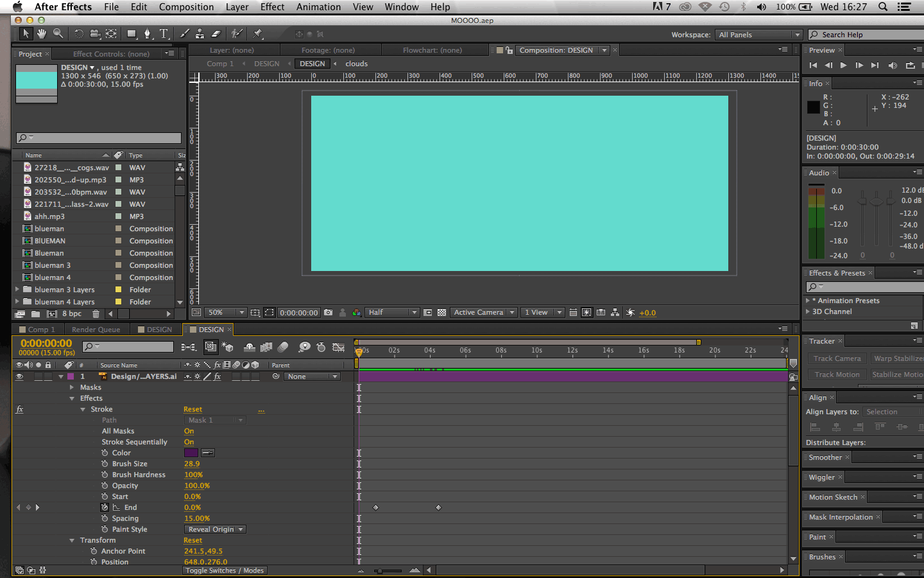Open the 50% magnification dropdown
The image size is (924, 578).
(x=226, y=313)
